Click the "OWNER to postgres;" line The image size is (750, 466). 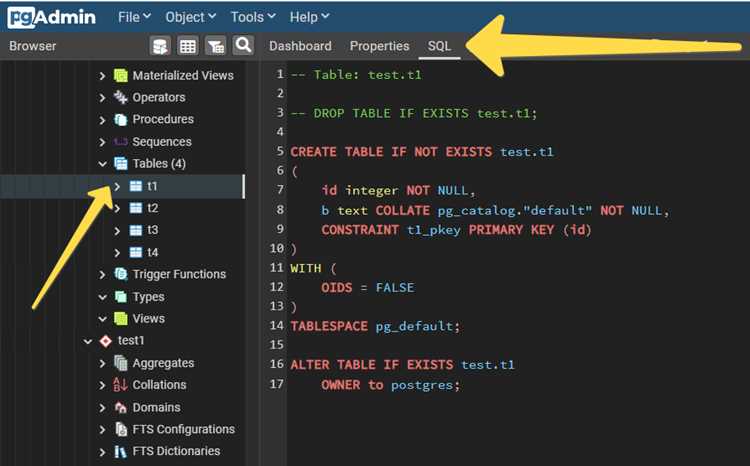click(x=390, y=385)
